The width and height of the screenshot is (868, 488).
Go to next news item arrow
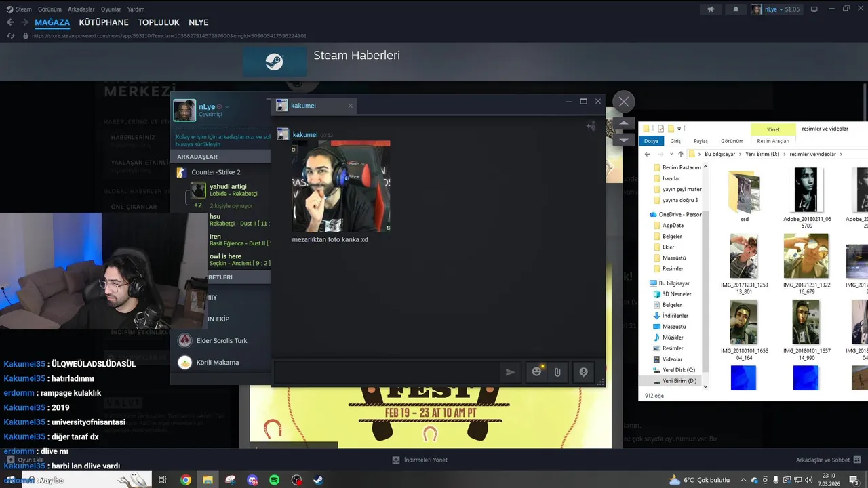pyautogui.click(x=623, y=140)
